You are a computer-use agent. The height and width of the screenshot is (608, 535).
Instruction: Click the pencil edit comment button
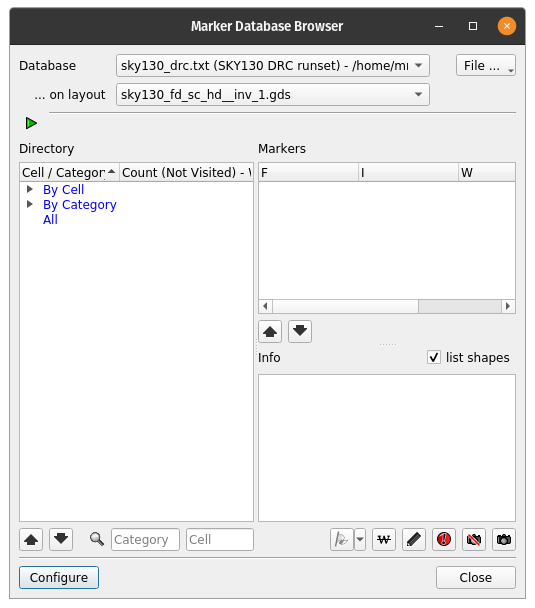[414, 539]
